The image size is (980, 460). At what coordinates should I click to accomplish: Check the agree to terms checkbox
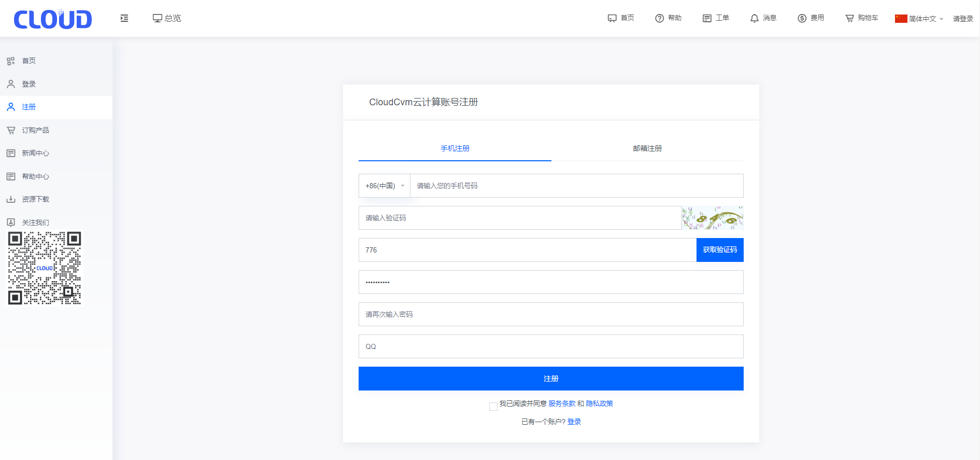point(493,407)
